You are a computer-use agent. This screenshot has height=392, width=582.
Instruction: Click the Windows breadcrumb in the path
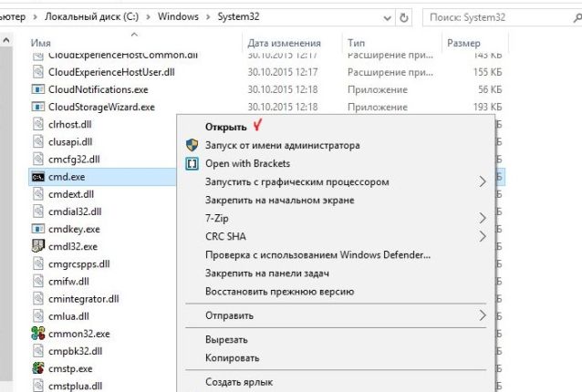coord(178,16)
